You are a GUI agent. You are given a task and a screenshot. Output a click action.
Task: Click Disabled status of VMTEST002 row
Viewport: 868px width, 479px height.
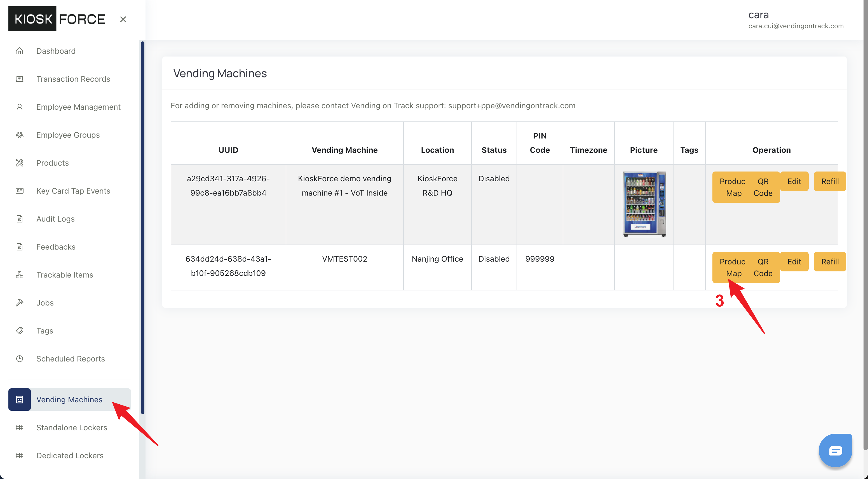coord(494,259)
